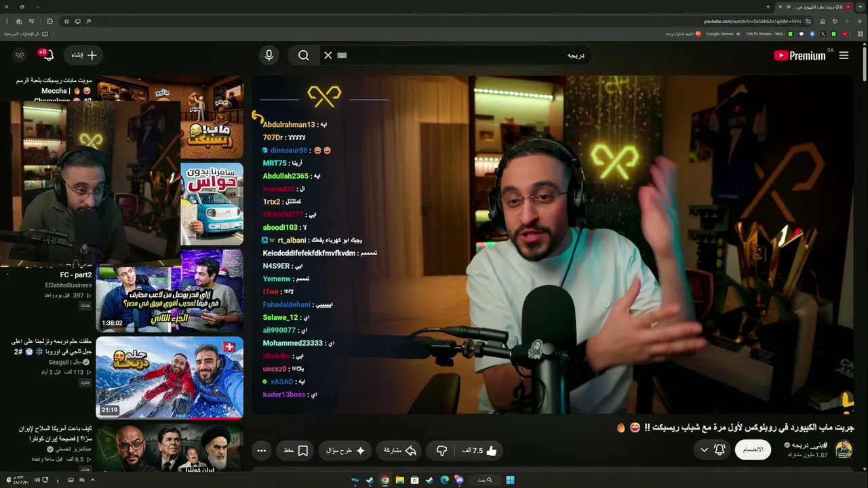
Task: Open the Deb7h Stream bookmark
Action: (770, 34)
